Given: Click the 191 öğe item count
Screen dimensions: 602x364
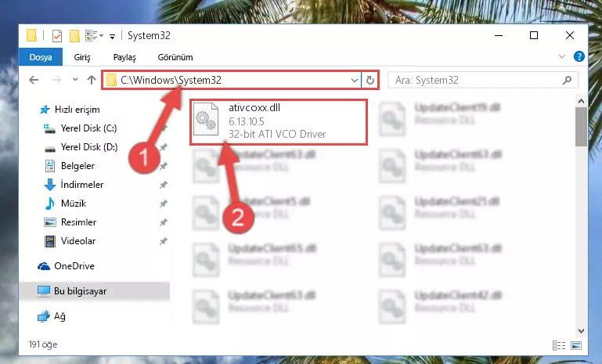Looking at the screenshot, I should click(43, 344).
